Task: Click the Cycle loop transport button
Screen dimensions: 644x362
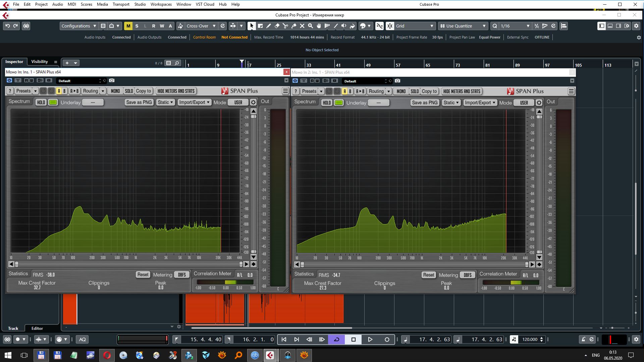Action: (x=336, y=340)
